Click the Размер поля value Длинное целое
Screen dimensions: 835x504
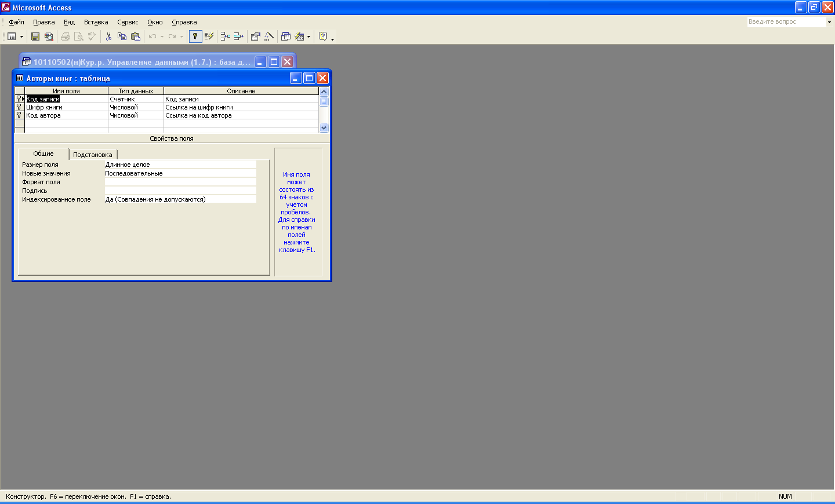click(180, 165)
